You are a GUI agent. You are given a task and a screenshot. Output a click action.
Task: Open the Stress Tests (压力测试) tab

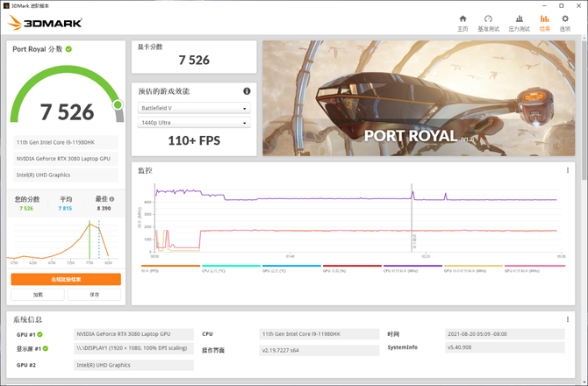click(x=519, y=23)
